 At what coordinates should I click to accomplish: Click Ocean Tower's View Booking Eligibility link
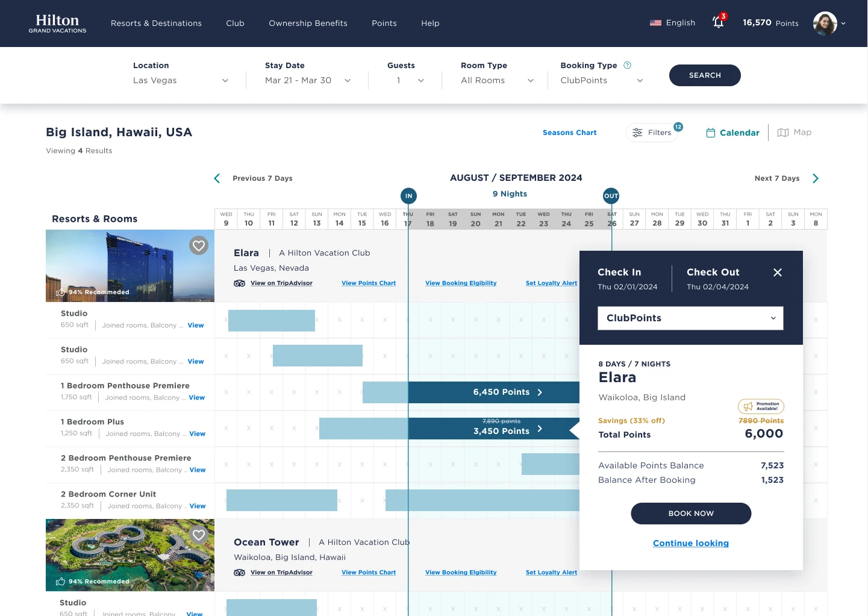pos(461,573)
